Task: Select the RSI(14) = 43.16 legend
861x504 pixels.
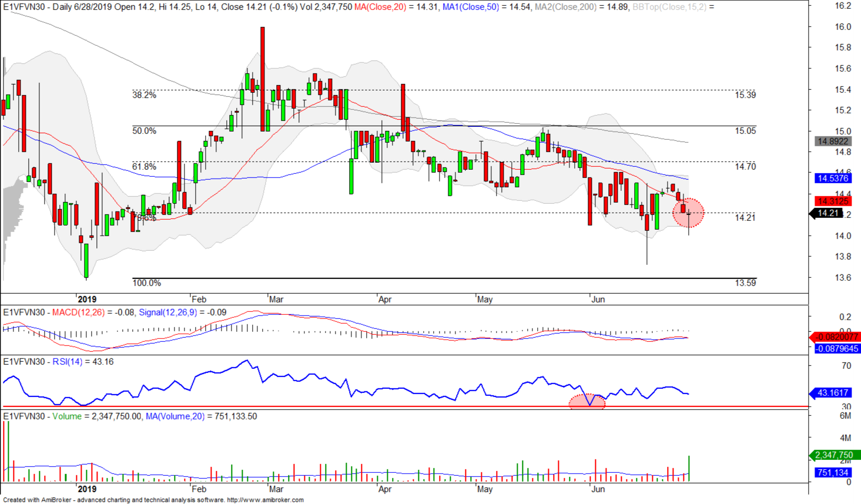Action: 83,362
